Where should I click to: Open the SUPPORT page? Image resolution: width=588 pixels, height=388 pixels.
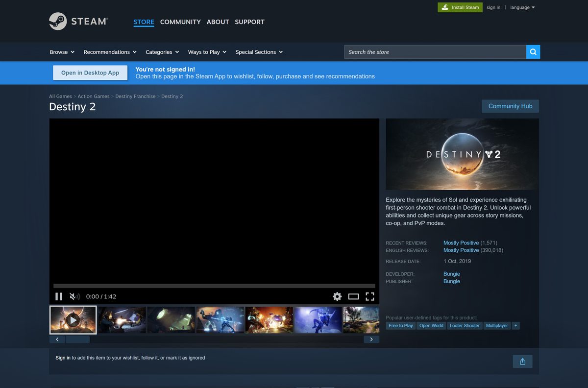pyautogui.click(x=249, y=22)
